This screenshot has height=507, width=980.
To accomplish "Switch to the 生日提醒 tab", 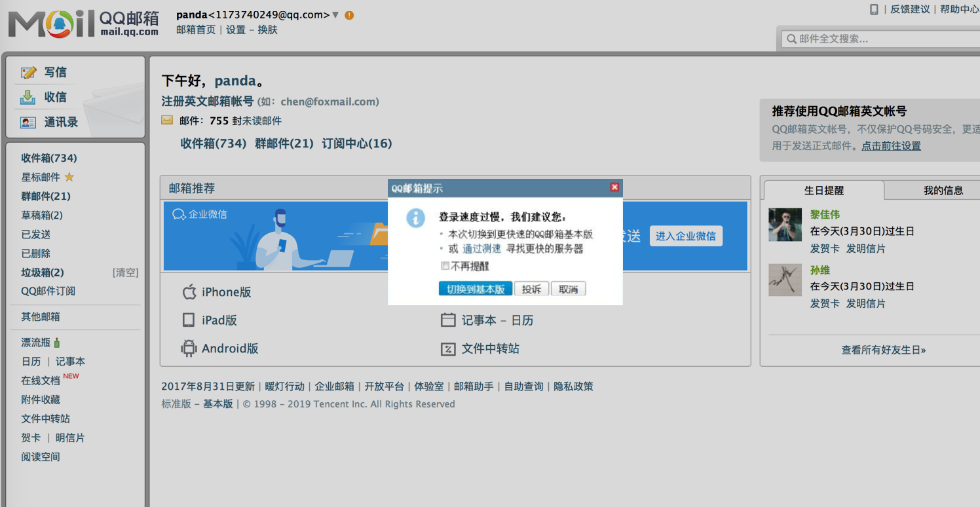I will [x=823, y=191].
